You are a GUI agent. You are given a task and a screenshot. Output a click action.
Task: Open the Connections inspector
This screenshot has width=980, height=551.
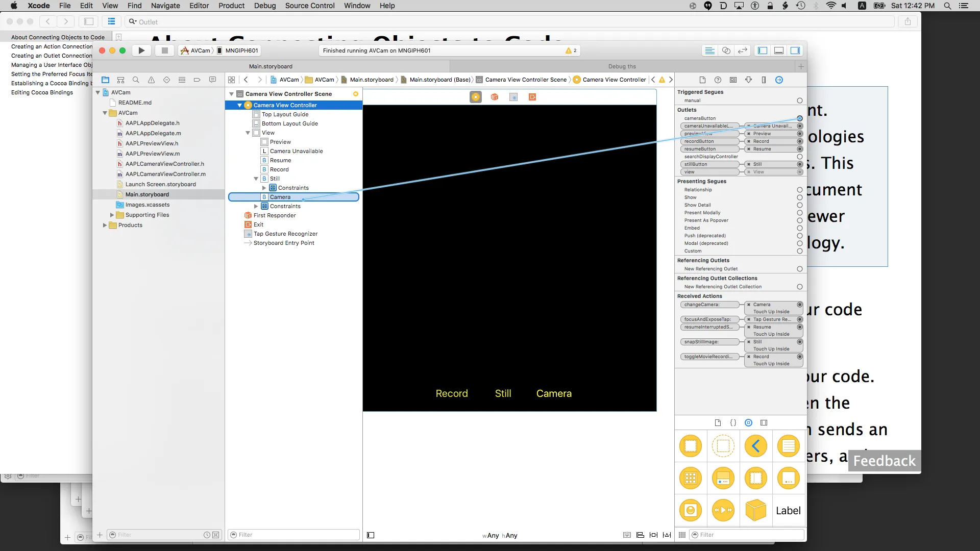pos(779,80)
